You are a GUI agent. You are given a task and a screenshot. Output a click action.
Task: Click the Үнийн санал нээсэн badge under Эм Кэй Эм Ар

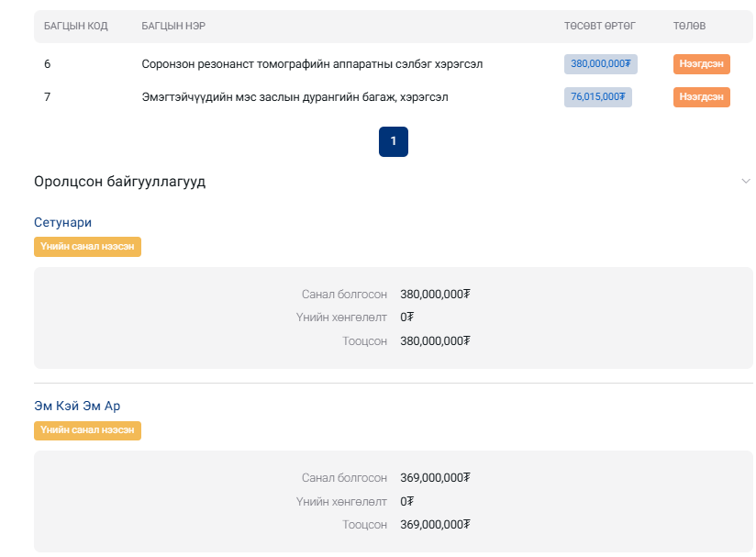tap(87, 430)
